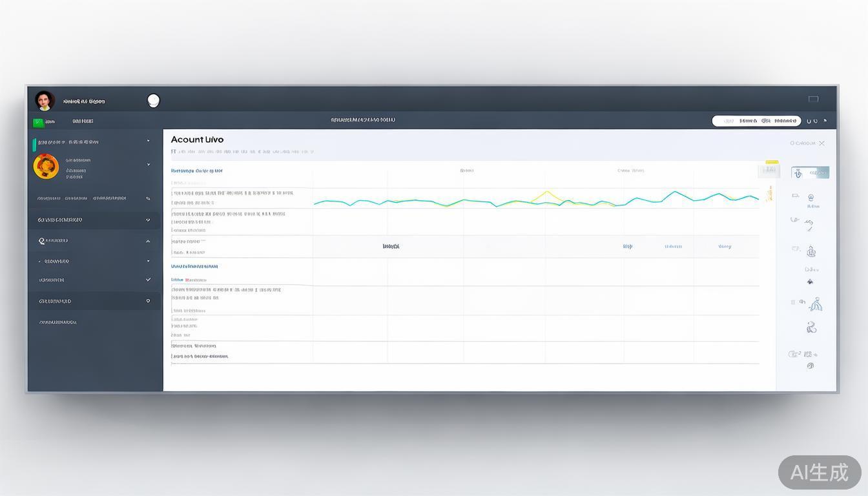This screenshot has width=868, height=496.
Task: Click the small yellow tag above the chart
Action: coord(772,162)
